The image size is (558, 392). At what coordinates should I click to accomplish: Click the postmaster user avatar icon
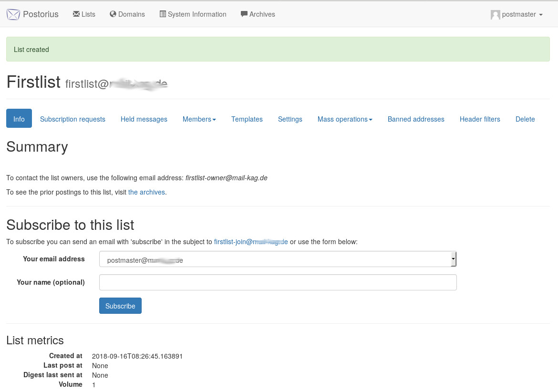click(495, 15)
